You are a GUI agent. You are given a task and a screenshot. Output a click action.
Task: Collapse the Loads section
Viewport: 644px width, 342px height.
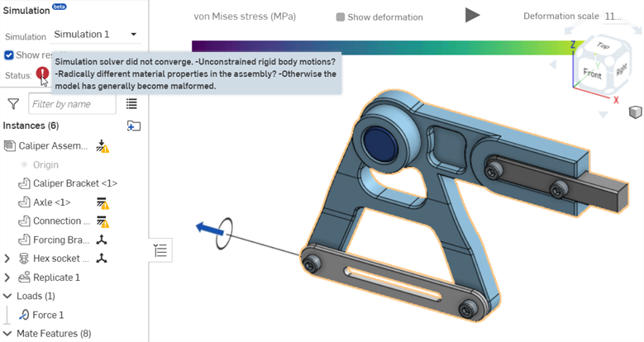coord(7,296)
